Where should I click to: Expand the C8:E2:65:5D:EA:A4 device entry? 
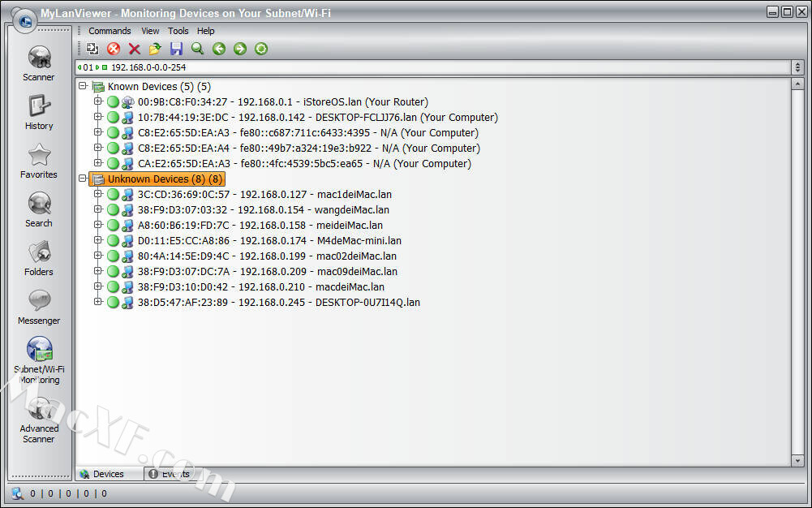coord(98,148)
